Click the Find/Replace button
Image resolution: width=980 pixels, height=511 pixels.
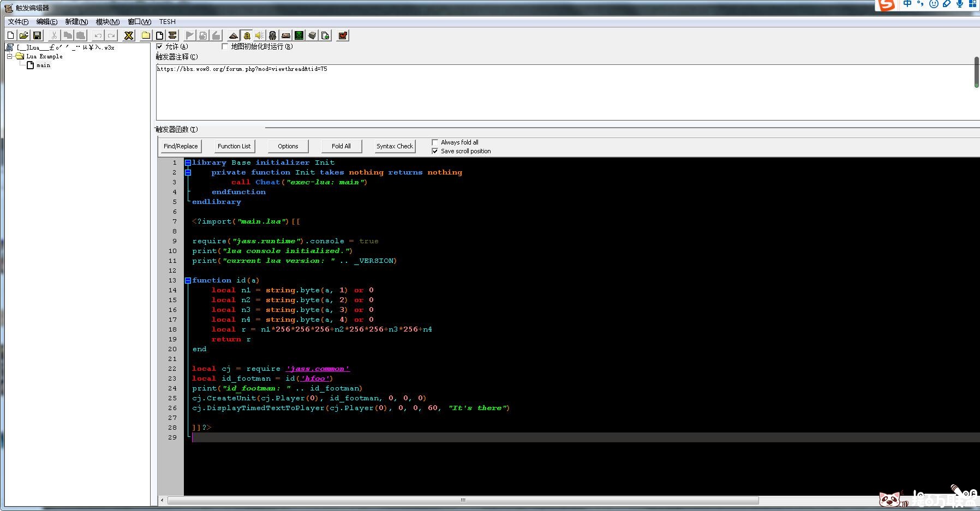181,146
